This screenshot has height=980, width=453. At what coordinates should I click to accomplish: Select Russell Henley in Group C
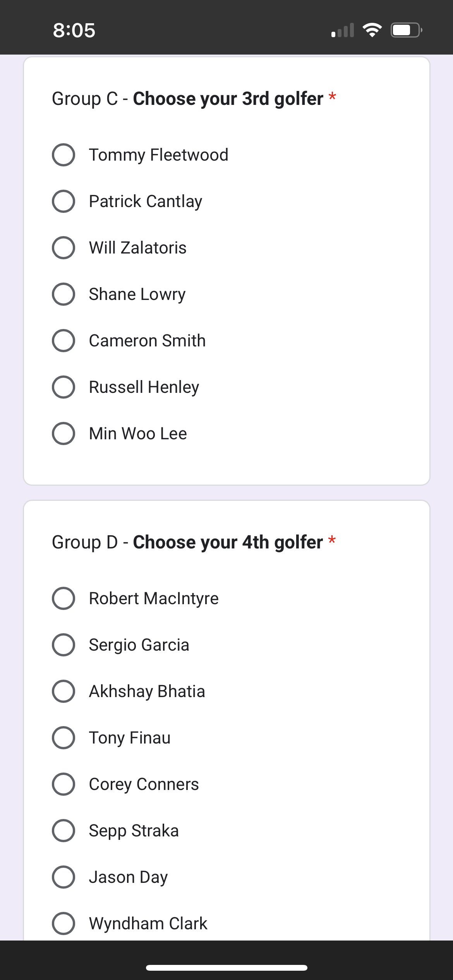point(63,387)
